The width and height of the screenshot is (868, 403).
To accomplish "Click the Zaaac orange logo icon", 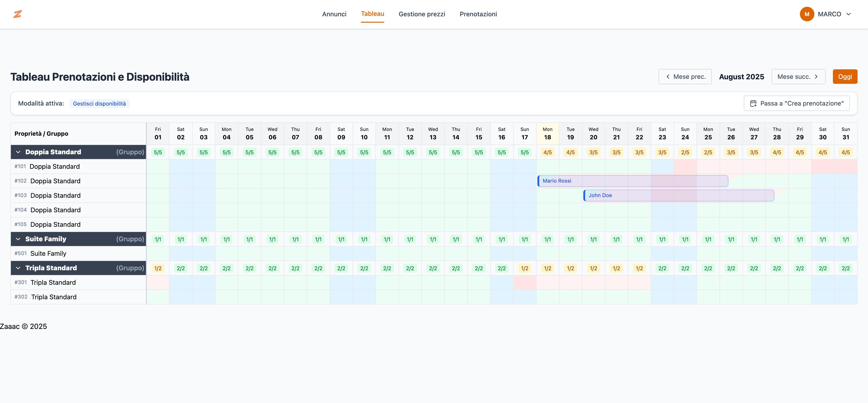I will point(17,14).
